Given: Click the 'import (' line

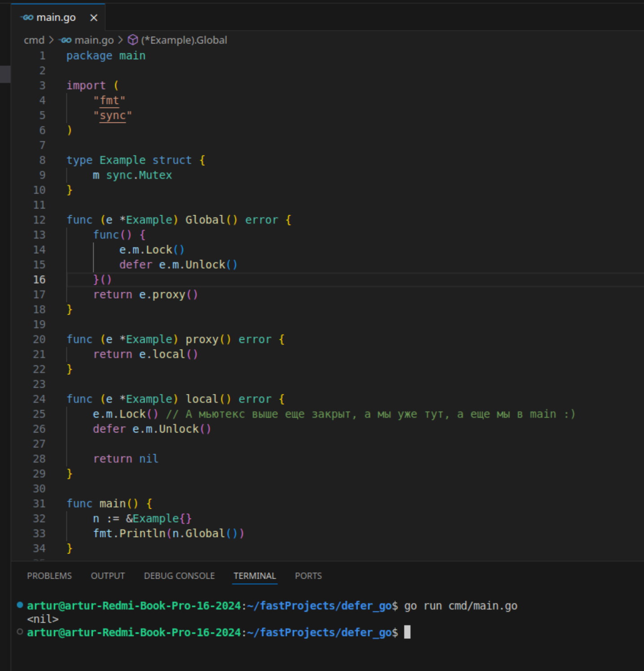Looking at the screenshot, I should click(93, 85).
